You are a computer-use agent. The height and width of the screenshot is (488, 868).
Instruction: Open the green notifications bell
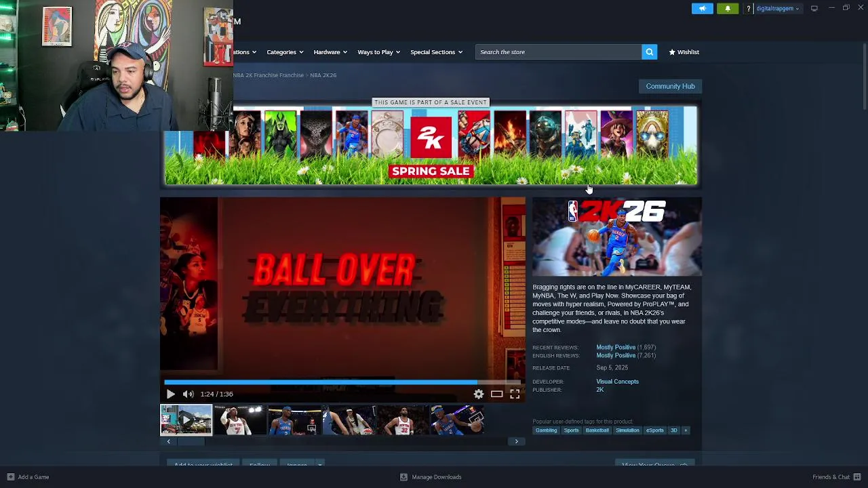point(728,9)
